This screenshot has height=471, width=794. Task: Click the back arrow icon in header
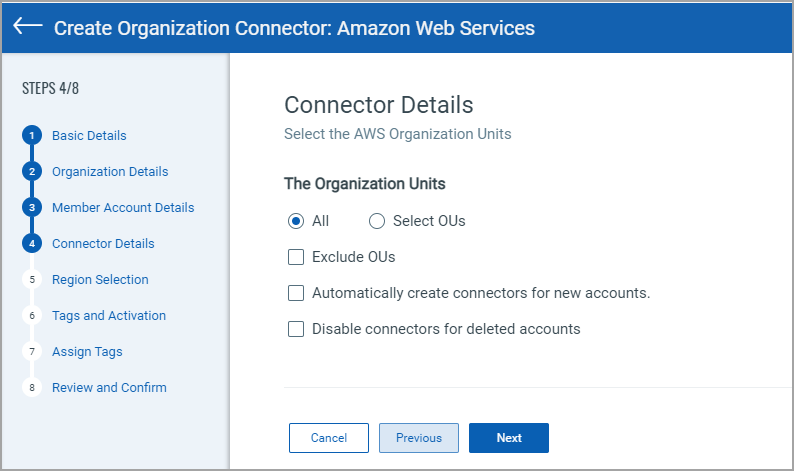[28, 27]
